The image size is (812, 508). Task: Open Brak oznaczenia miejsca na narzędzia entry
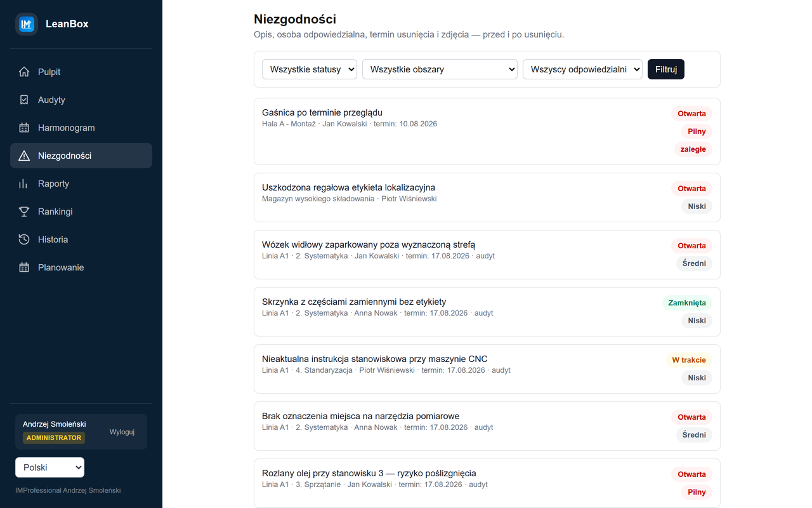pos(487,426)
